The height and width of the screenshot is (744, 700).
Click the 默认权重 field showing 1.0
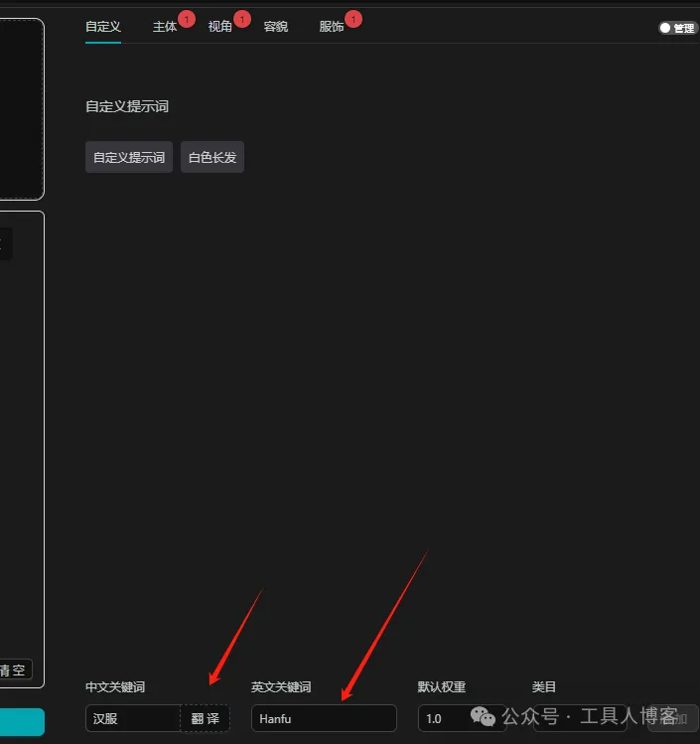463,718
